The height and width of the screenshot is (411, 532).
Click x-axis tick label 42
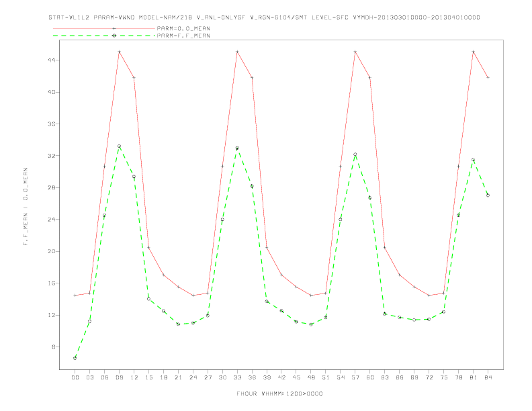click(x=281, y=377)
